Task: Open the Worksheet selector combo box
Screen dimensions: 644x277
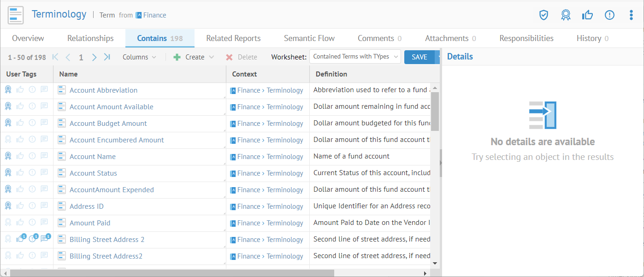Action: [x=355, y=57]
